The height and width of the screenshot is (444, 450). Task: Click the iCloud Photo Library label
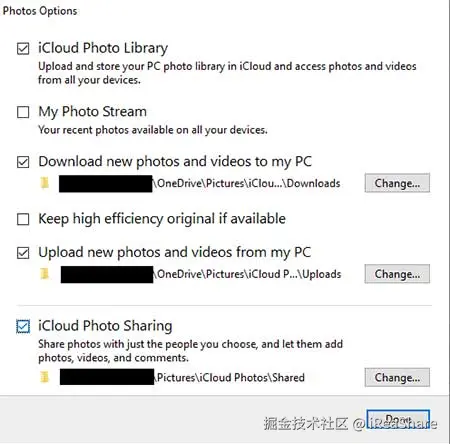[103, 48]
